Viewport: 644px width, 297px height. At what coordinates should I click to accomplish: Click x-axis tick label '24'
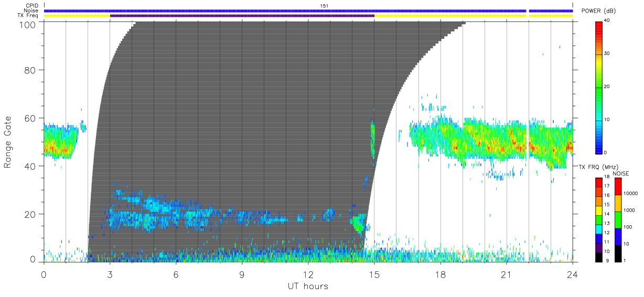pyautogui.click(x=573, y=275)
